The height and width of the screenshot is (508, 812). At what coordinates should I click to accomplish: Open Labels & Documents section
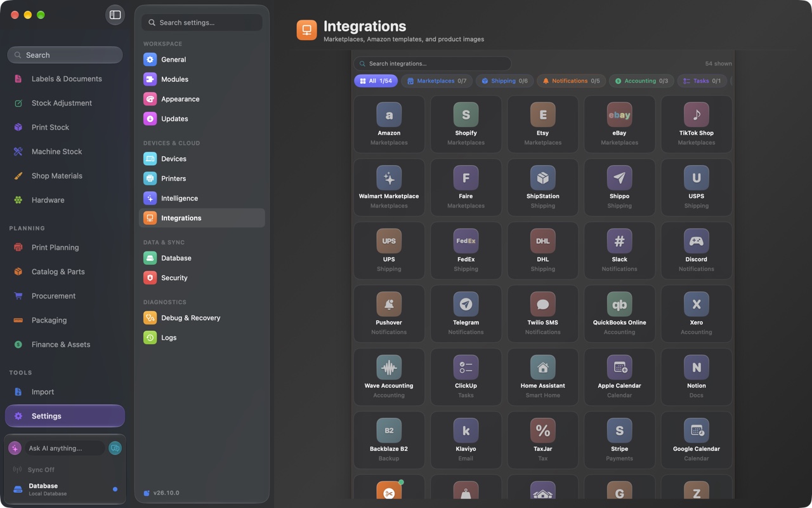point(65,79)
